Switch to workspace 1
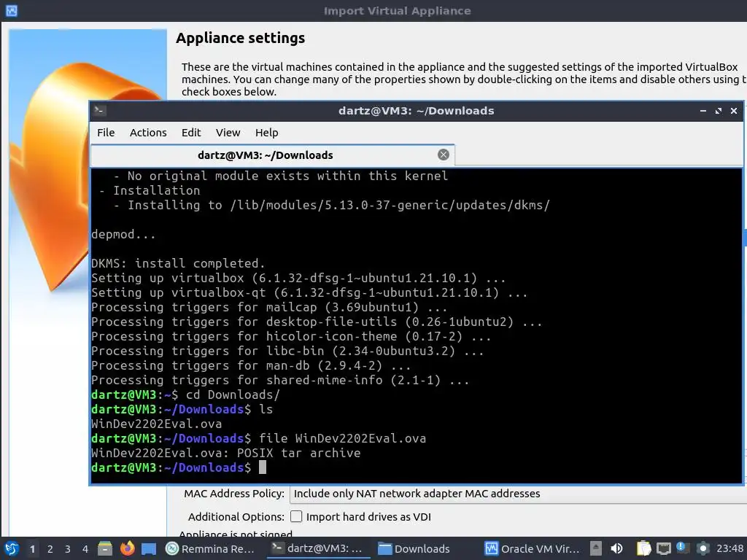 click(32, 549)
